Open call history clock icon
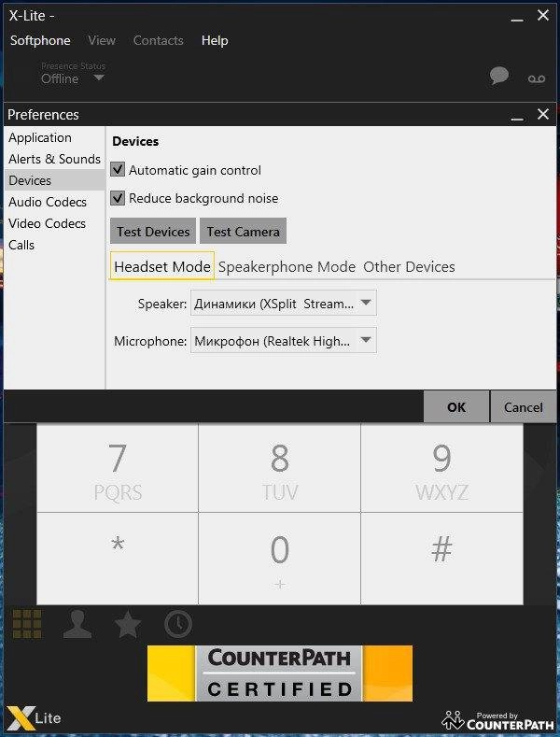560x737 pixels. point(178,624)
